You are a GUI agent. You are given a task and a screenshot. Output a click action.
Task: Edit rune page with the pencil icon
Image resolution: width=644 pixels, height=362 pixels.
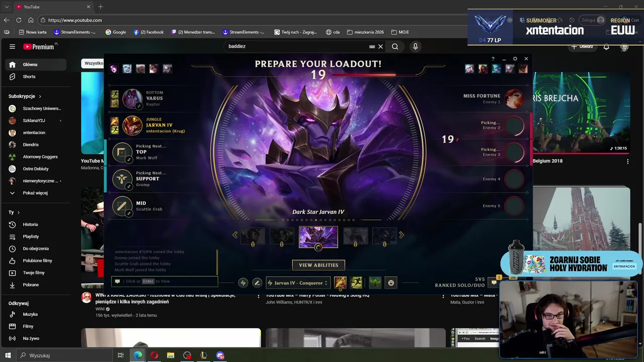coord(257,283)
